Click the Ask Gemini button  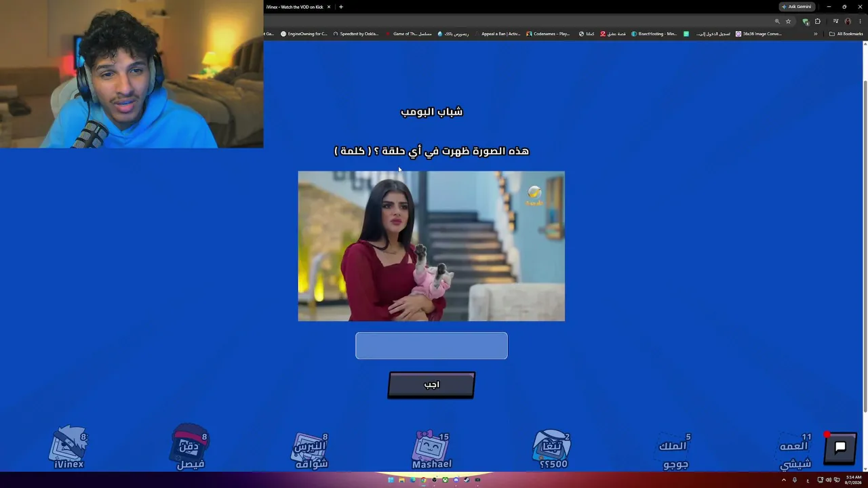click(797, 7)
